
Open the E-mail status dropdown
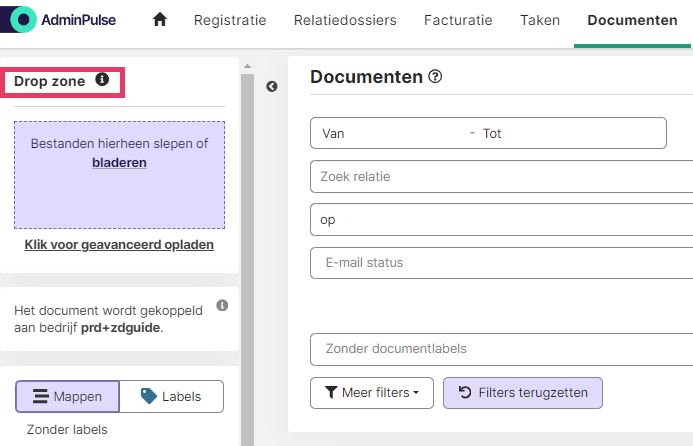click(502, 263)
